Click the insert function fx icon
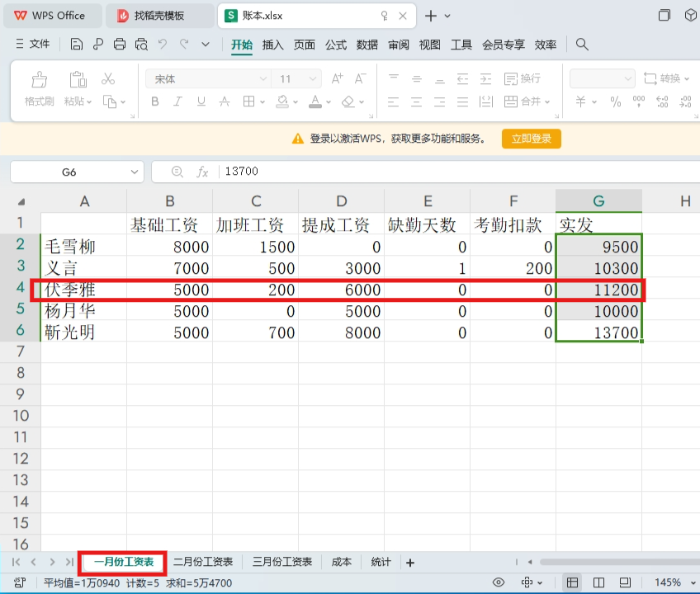 click(202, 172)
